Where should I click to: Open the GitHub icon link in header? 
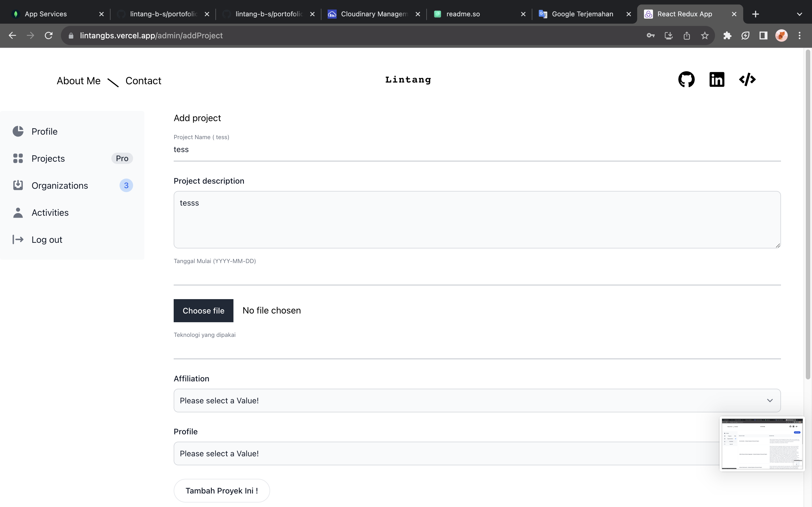coord(686,79)
